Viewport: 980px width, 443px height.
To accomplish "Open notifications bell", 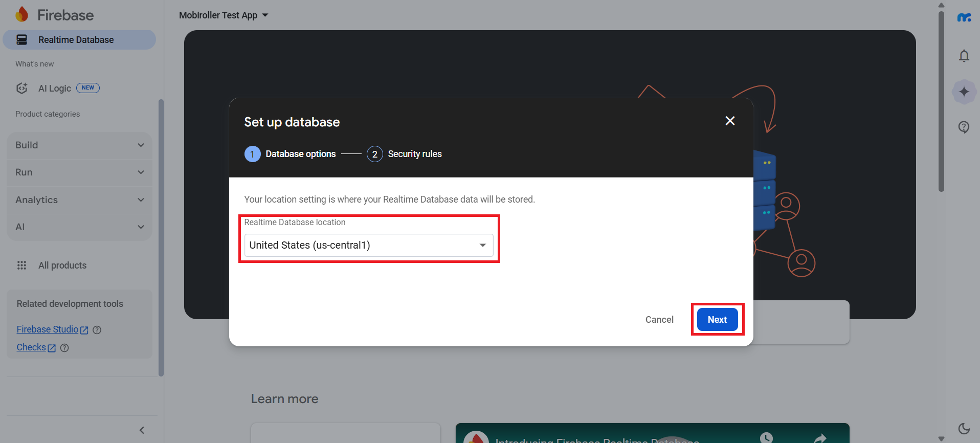I will pos(964,56).
